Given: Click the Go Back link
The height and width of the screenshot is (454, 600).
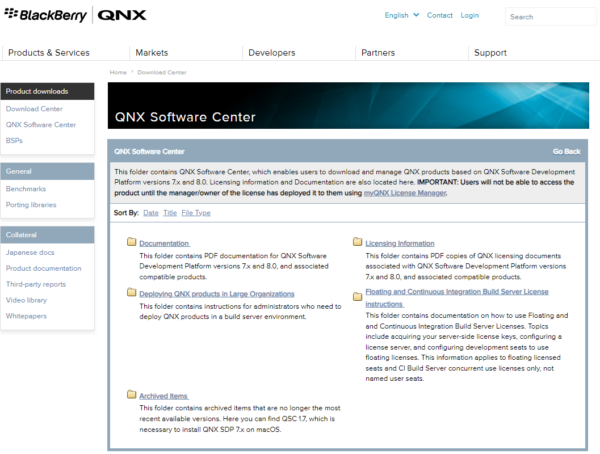Looking at the screenshot, I should coord(566,152).
